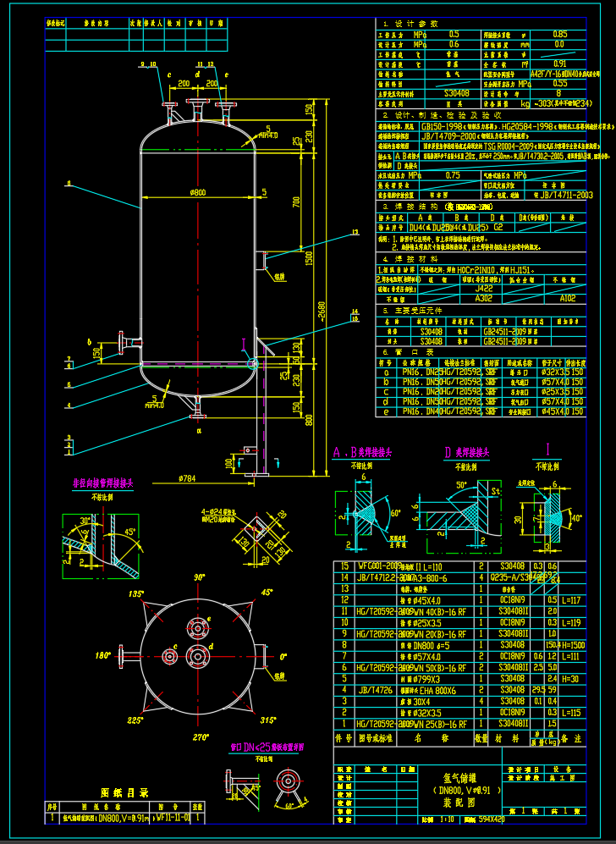This screenshot has height=844, width=616.
Task: Select the J422 electrode cell
Action: point(484,289)
